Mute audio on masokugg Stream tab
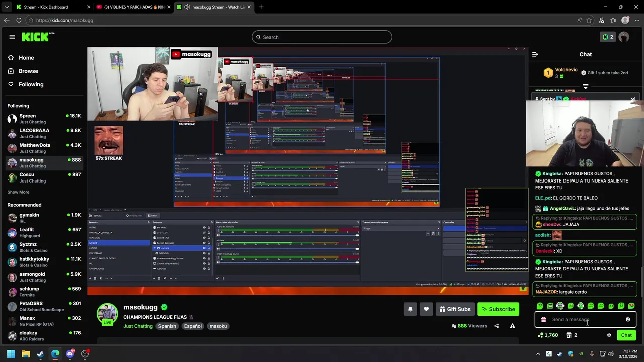 [187, 7]
